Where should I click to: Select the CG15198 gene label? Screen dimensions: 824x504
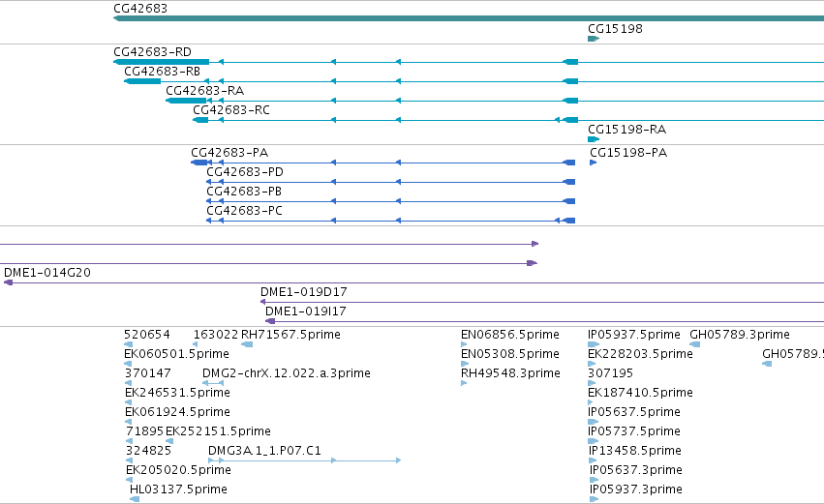pos(615,29)
